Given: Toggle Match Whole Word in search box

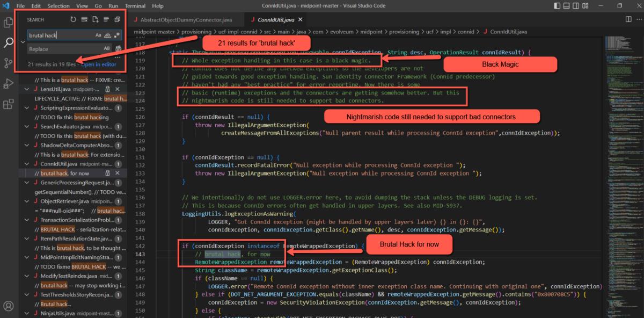Looking at the screenshot, I should tap(107, 35).
